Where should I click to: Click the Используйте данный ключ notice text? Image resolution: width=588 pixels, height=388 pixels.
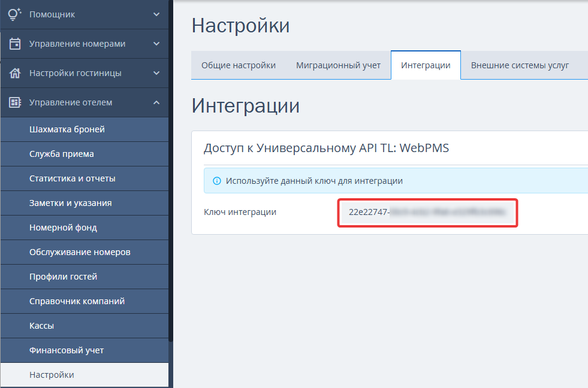(x=314, y=181)
